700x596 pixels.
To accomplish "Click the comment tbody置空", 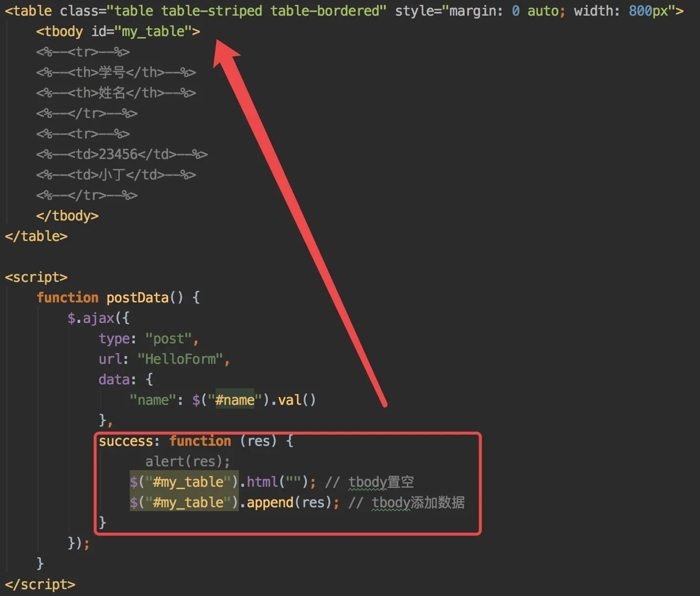I will pos(369,482).
